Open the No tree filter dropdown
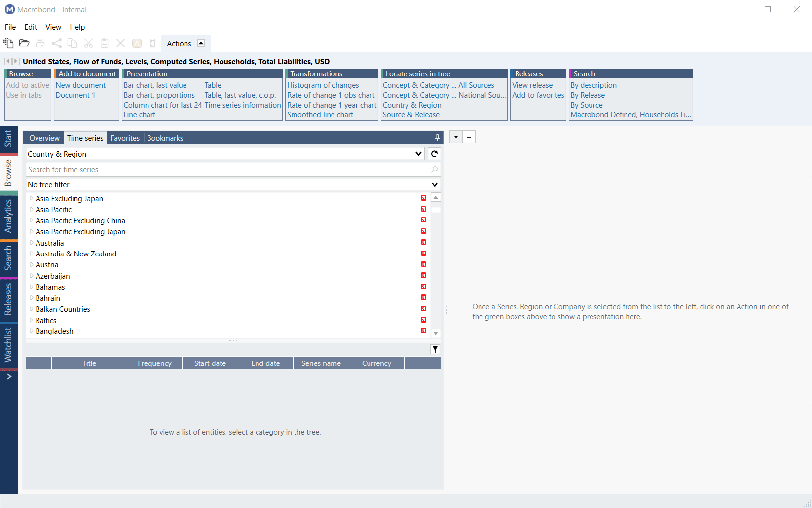This screenshot has height=508, width=812. [x=435, y=185]
